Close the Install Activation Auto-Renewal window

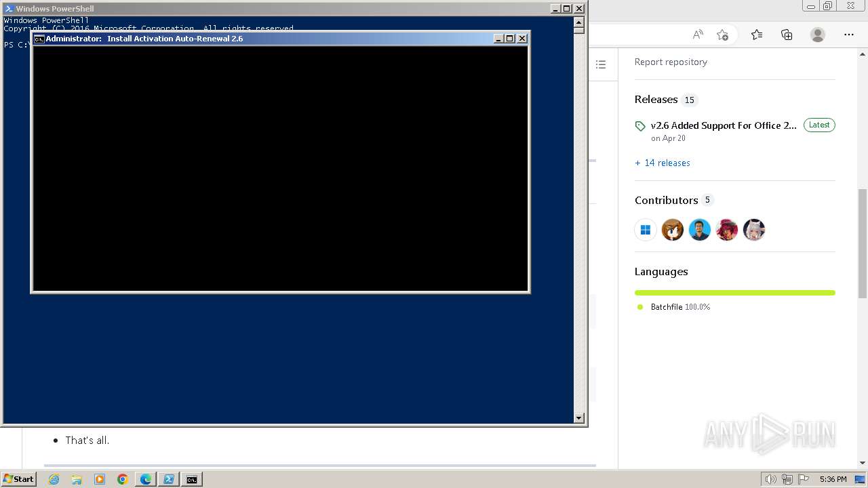(522, 39)
